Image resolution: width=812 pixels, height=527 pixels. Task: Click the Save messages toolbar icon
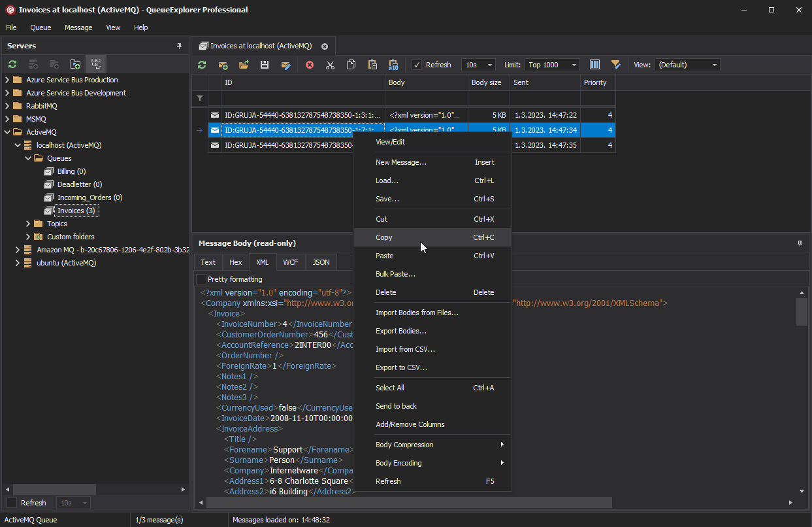[x=265, y=65]
